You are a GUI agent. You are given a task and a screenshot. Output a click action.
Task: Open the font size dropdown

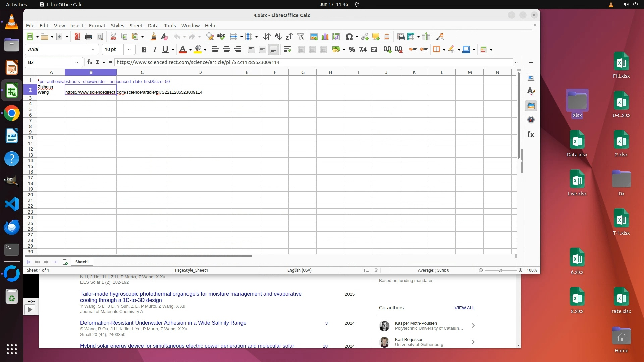point(129,50)
